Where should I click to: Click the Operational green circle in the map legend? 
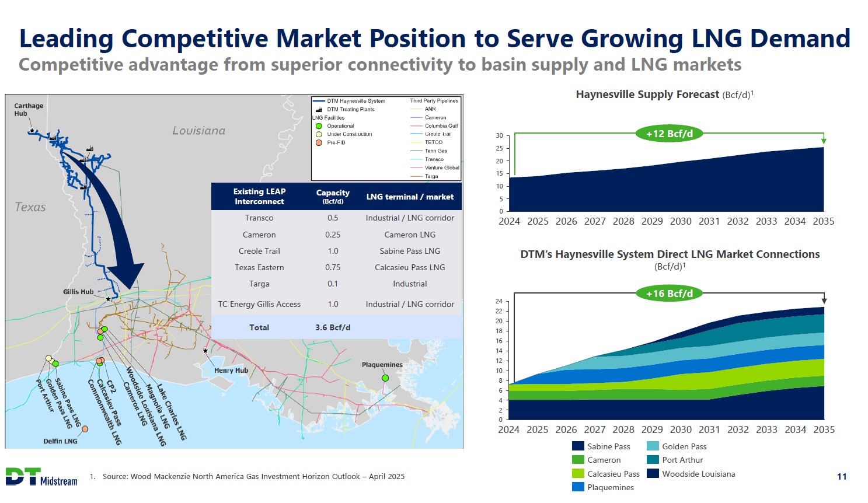319,126
